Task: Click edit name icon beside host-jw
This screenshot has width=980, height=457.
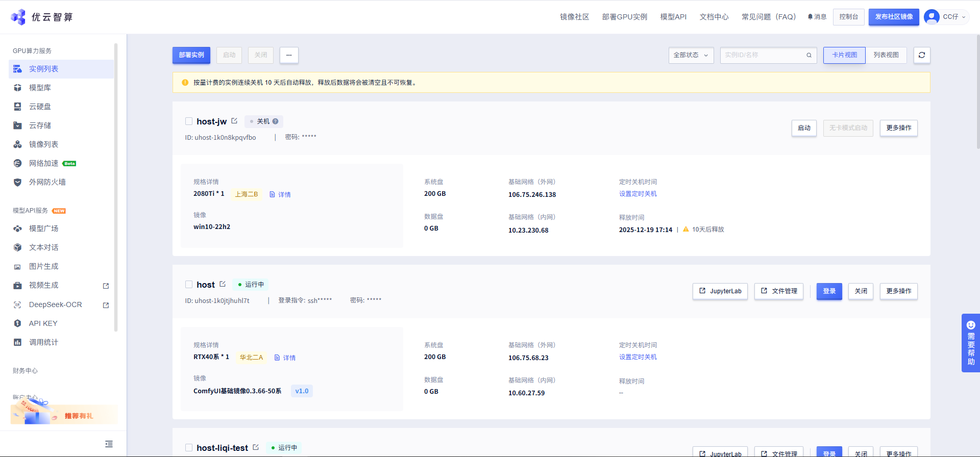Action: pyautogui.click(x=234, y=121)
